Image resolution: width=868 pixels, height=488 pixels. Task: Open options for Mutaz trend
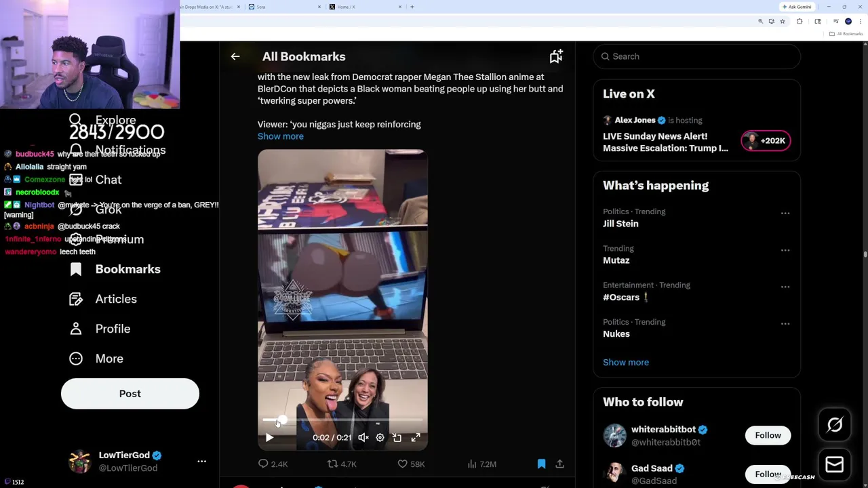[785, 250]
